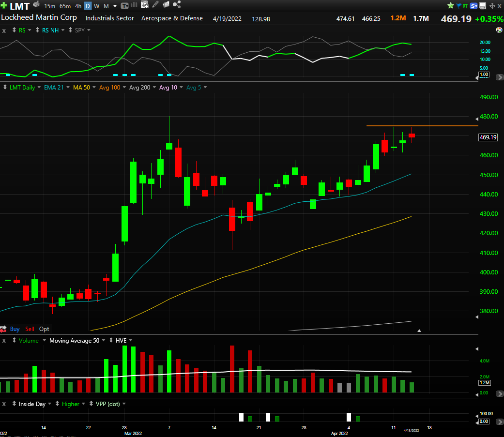The width and height of the screenshot is (504, 437).
Task: Click the Industrials Sector link
Action: [x=109, y=18]
